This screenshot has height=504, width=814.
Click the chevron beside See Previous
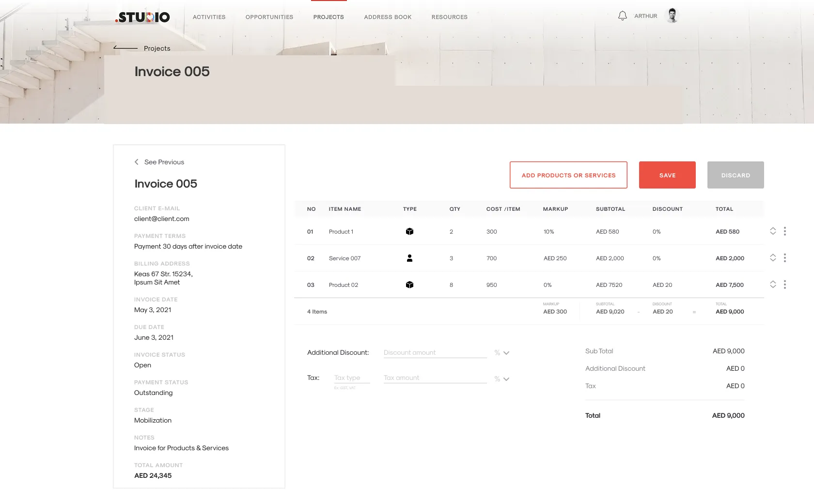(x=136, y=162)
